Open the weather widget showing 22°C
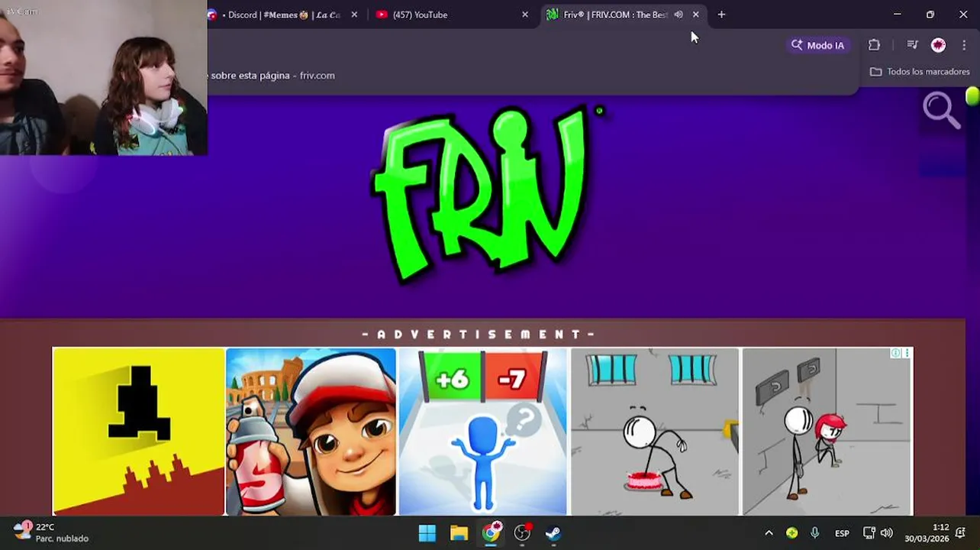 tap(50, 532)
